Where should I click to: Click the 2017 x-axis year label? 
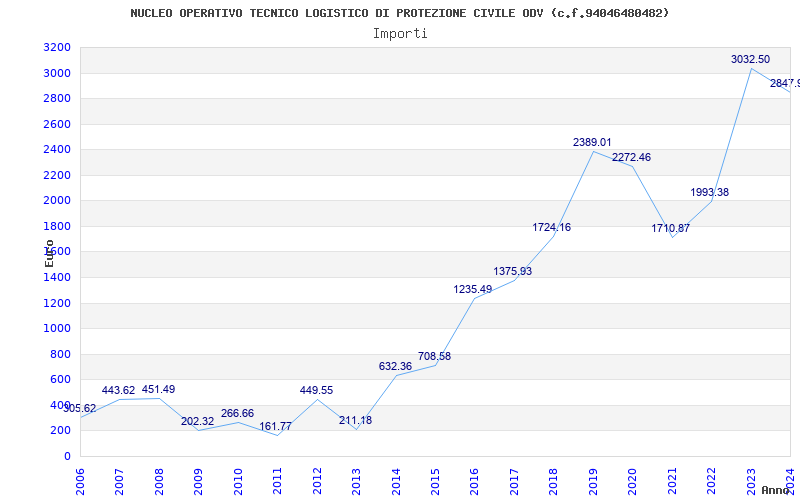click(514, 482)
